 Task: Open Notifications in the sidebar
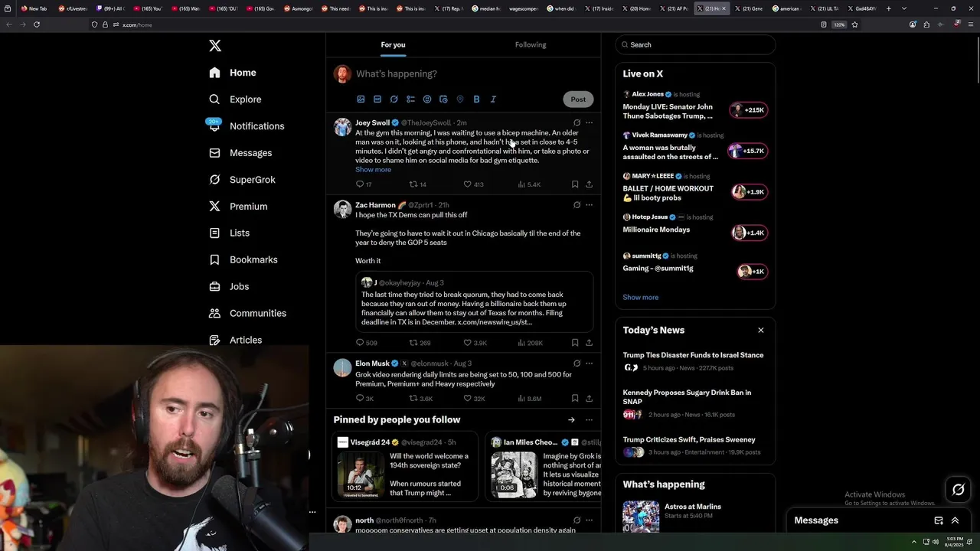(246, 126)
